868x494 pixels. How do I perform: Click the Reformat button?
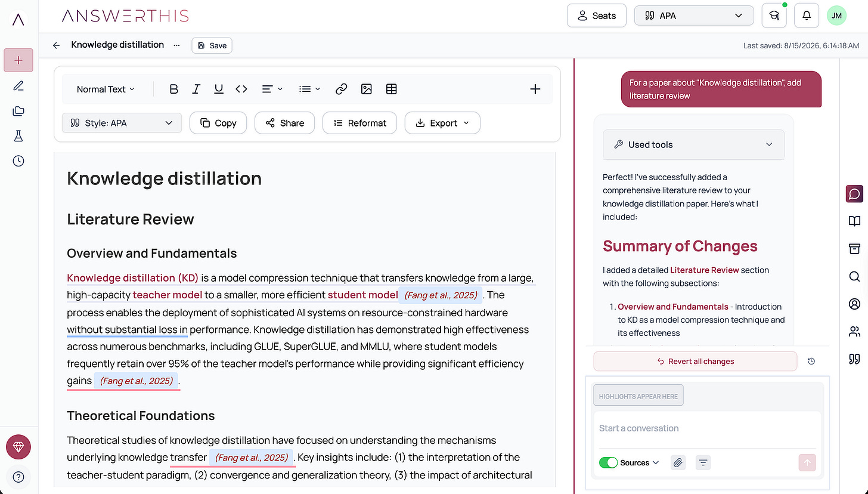360,123
